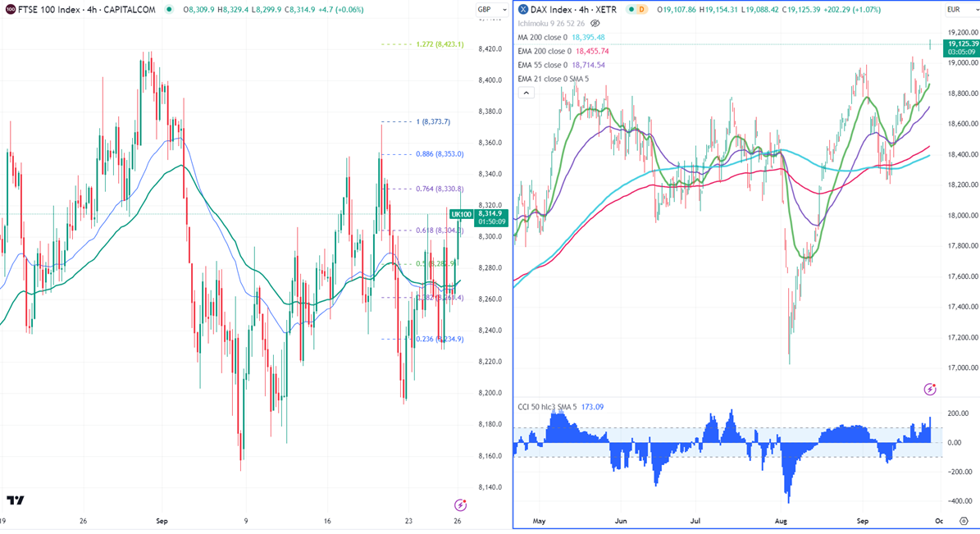Screen dimensions: 980x534
Task: Click the DAX Index symbol logo icon
Action: point(523,9)
